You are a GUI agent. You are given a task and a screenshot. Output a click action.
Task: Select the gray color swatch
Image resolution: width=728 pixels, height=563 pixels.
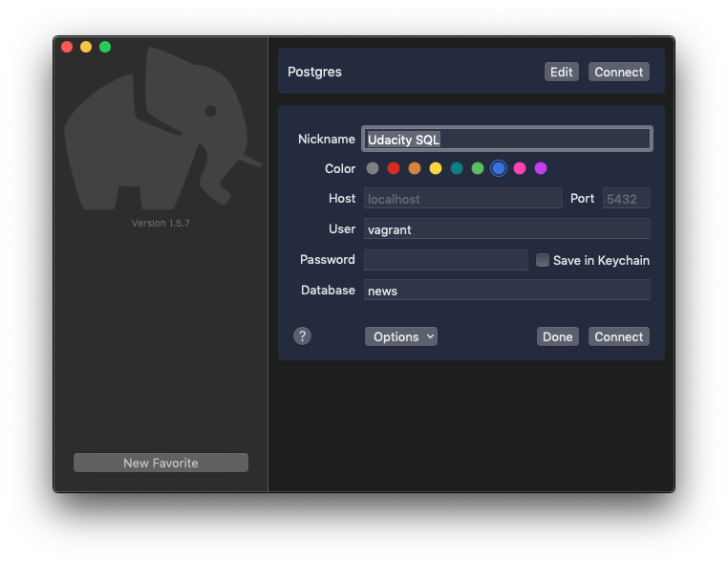(x=373, y=168)
